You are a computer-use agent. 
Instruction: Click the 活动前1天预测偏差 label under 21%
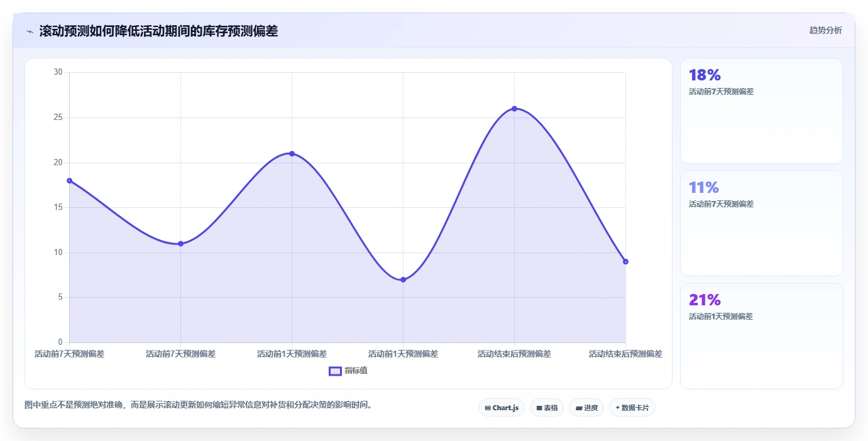click(721, 317)
